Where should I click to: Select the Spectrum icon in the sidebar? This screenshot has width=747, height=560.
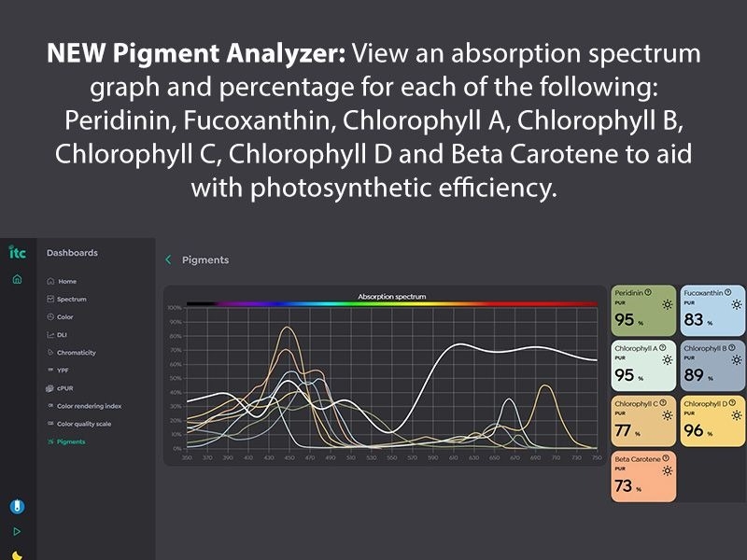point(50,299)
